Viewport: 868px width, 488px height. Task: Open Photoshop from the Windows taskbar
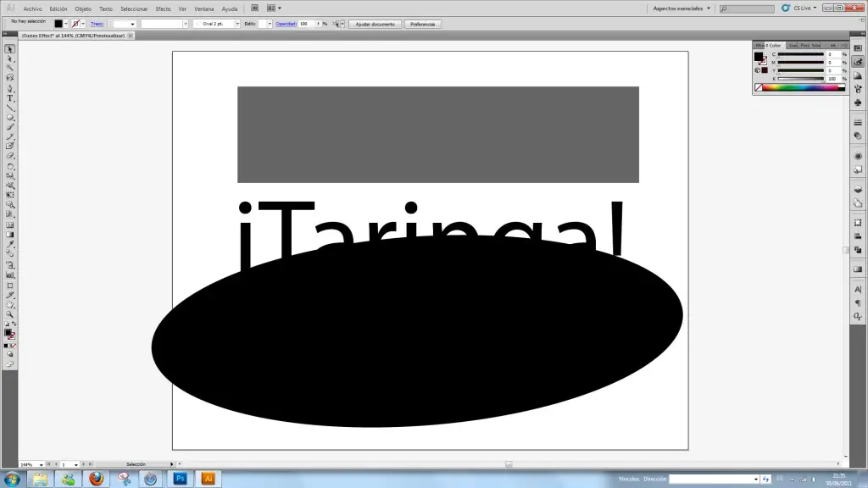coord(180,479)
